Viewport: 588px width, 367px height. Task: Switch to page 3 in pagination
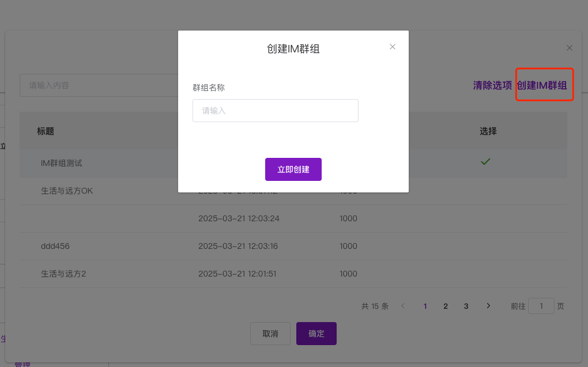pyautogui.click(x=466, y=306)
